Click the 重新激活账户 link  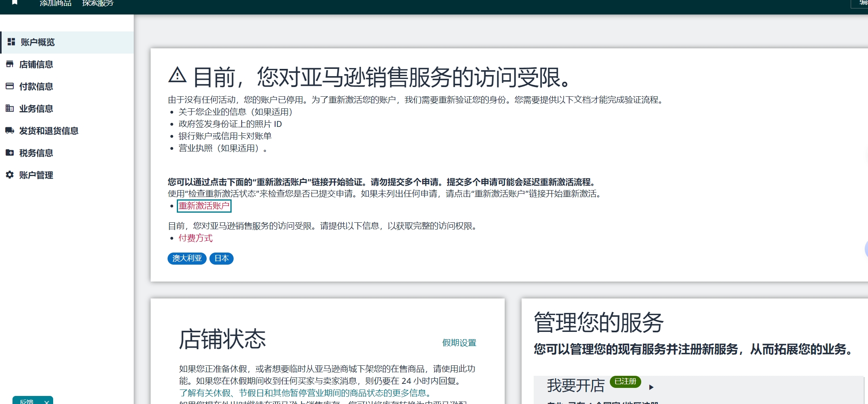[204, 206]
